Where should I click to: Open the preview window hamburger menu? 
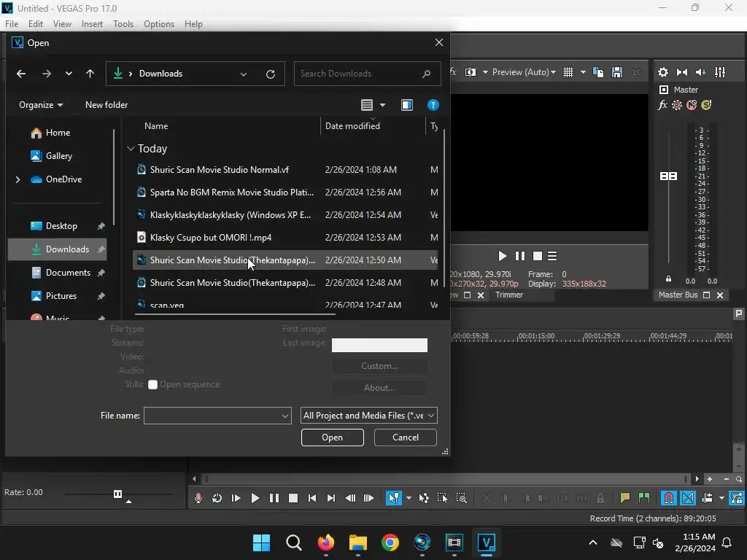(552, 256)
